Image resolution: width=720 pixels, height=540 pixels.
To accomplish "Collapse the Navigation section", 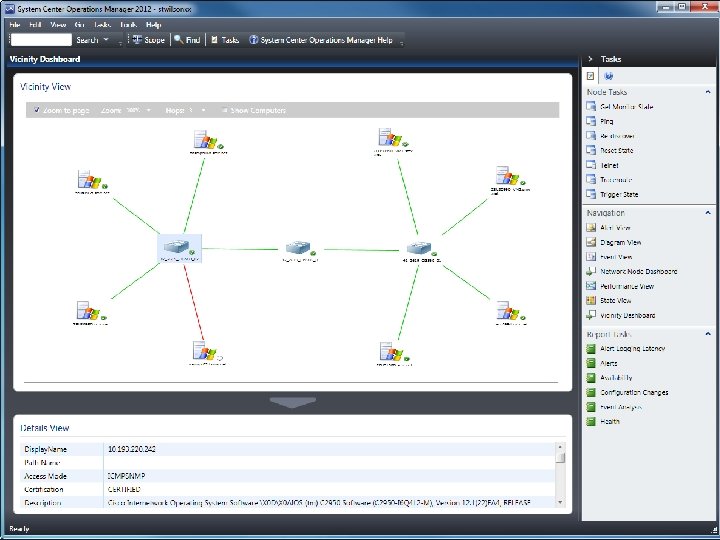I will [x=708, y=213].
